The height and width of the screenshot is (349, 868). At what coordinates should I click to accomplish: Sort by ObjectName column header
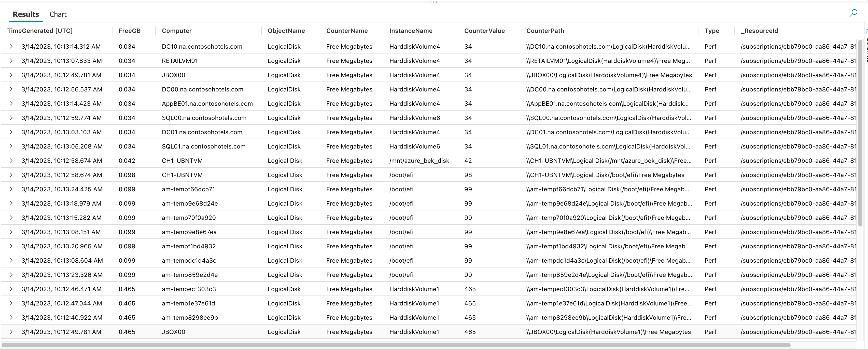click(x=286, y=31)
